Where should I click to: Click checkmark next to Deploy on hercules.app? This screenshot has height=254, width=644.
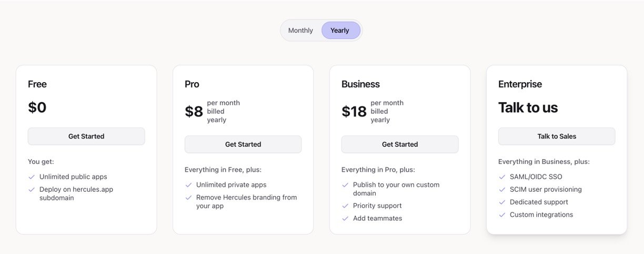coord(32,190)
